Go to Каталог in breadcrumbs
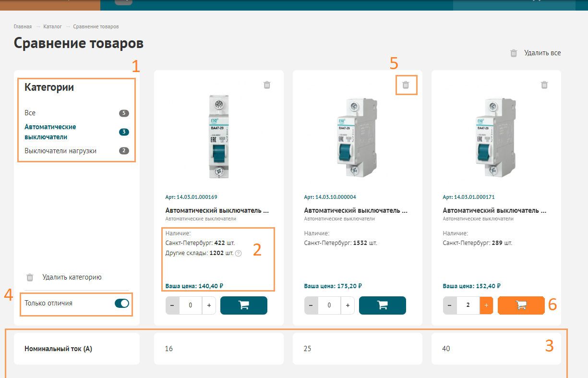This screenshot has height=378, width=588. (x=52, y=26)
